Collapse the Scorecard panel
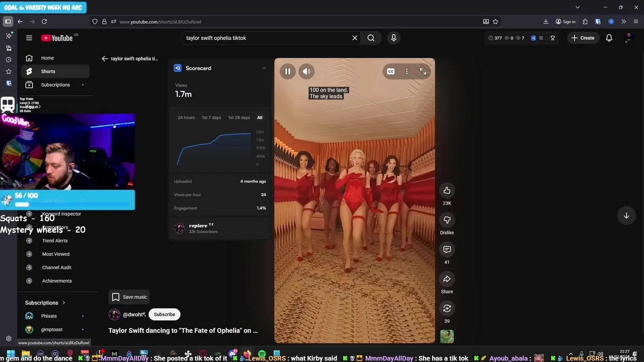Screen dimensions: 644x362 264,68
